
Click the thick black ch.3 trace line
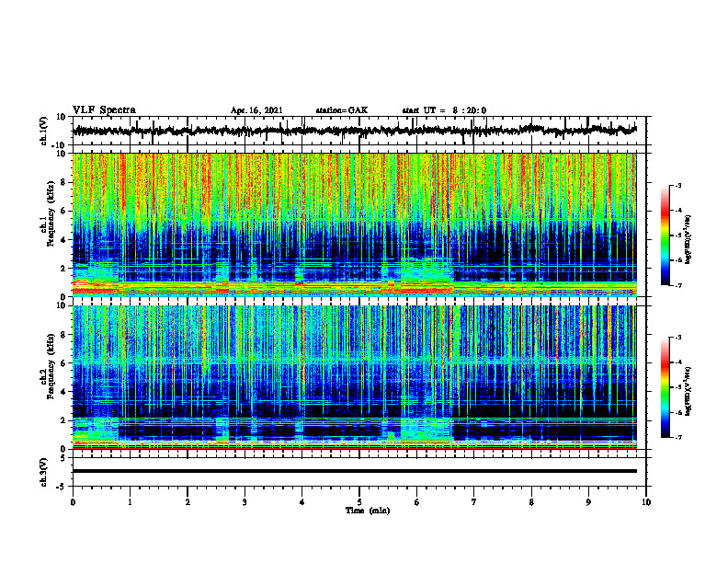click(355, 471)
